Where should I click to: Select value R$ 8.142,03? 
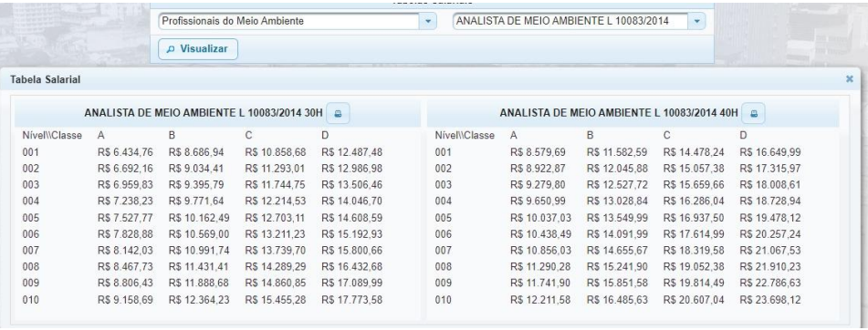(x=125, y=251)
